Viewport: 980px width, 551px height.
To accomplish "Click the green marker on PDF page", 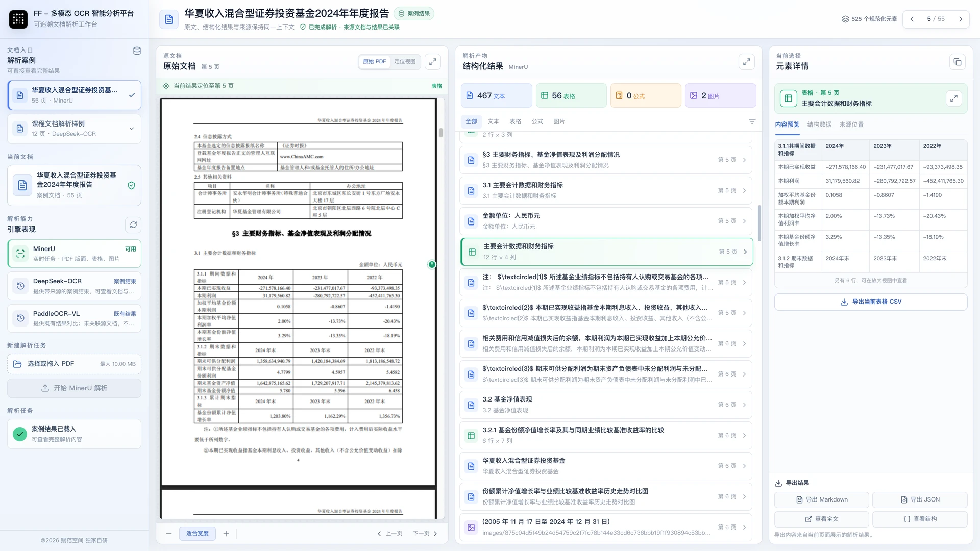I will pyautogui.click(x=432, y=264).
